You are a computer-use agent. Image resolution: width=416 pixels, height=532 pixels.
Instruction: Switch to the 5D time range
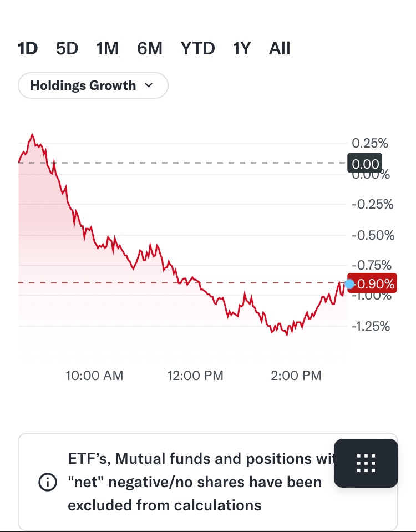[67, 49]
